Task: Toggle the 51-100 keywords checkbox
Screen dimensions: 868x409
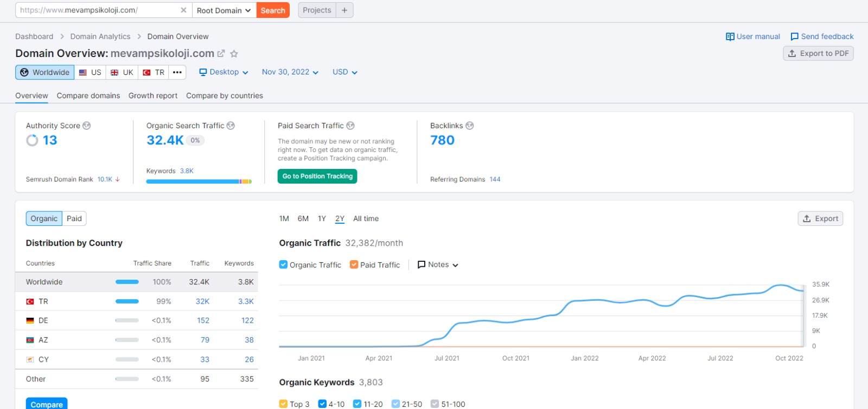Action: tap(435, 404)
